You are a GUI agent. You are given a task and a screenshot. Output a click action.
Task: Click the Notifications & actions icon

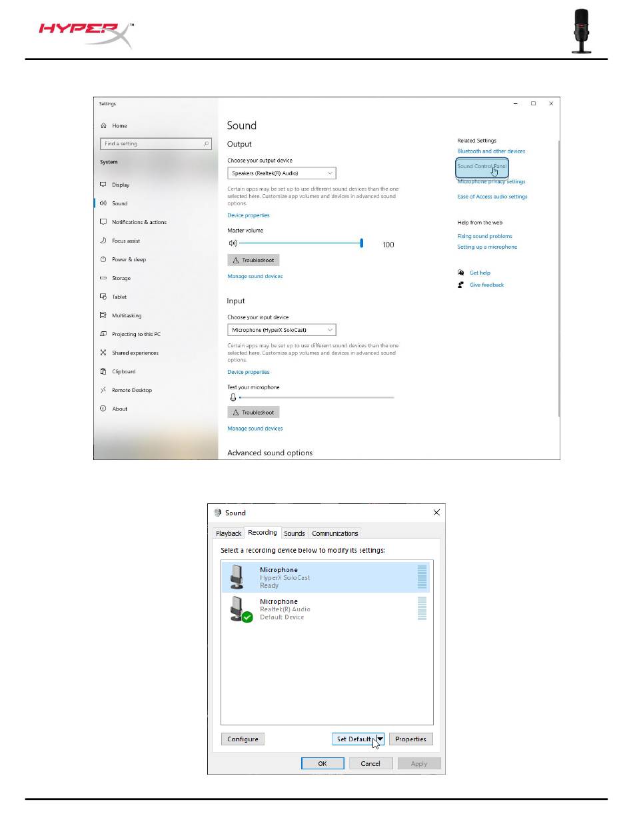click(x=103, y=222)
